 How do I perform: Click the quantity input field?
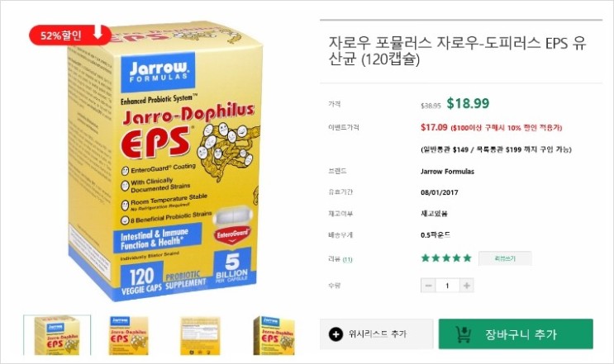447,286
